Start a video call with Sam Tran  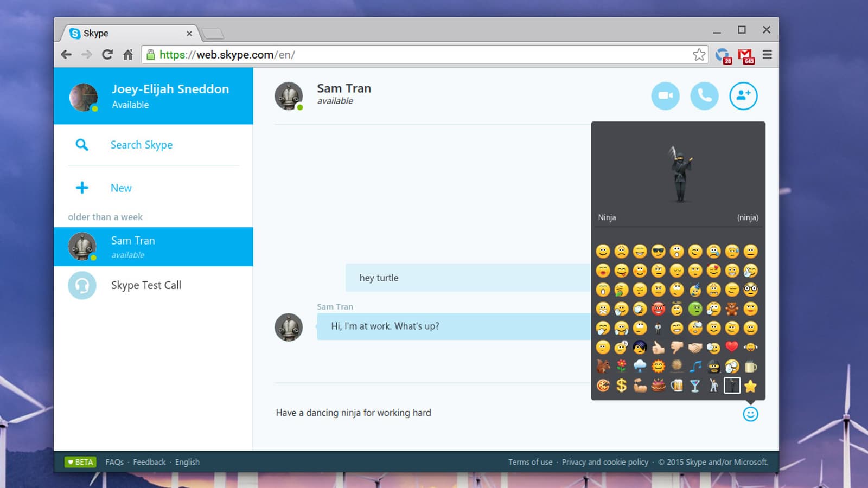pos(665,96)
